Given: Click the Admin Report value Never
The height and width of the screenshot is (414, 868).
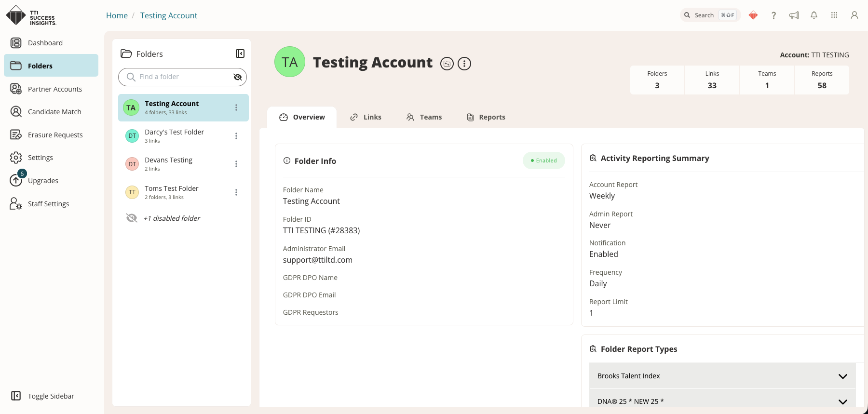Looking at the screenshot, I should pos(600,225).
